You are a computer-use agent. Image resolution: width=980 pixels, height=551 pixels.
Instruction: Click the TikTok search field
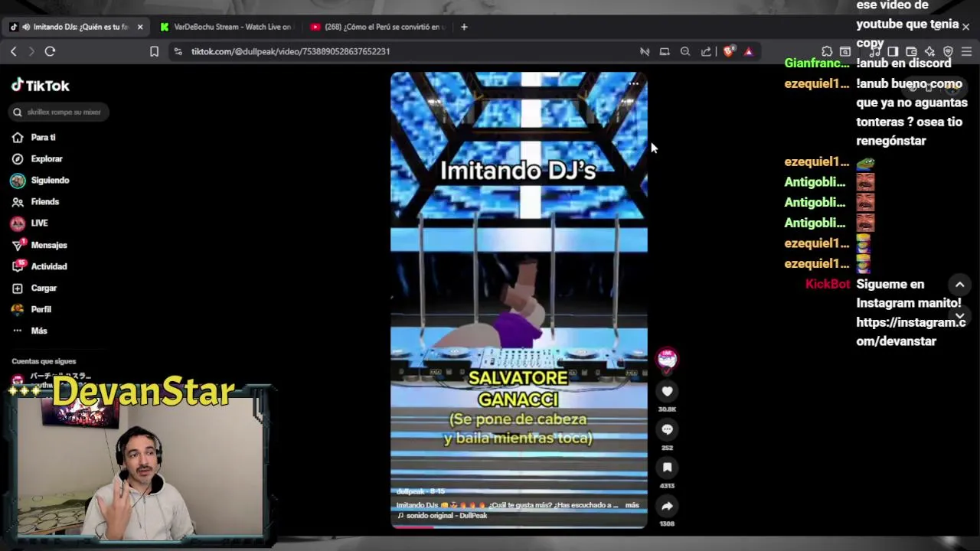(x=58, y=112)
